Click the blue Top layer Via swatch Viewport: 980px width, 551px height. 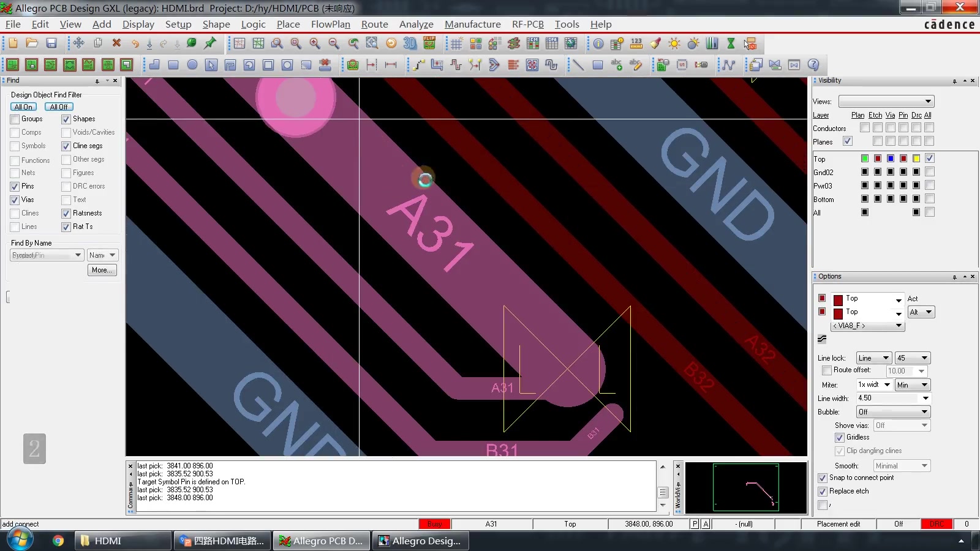pos(891,159)
